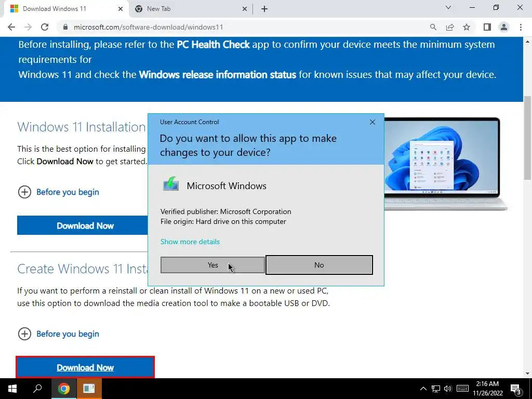Click No in User Account Control dialog

[319, 265]
